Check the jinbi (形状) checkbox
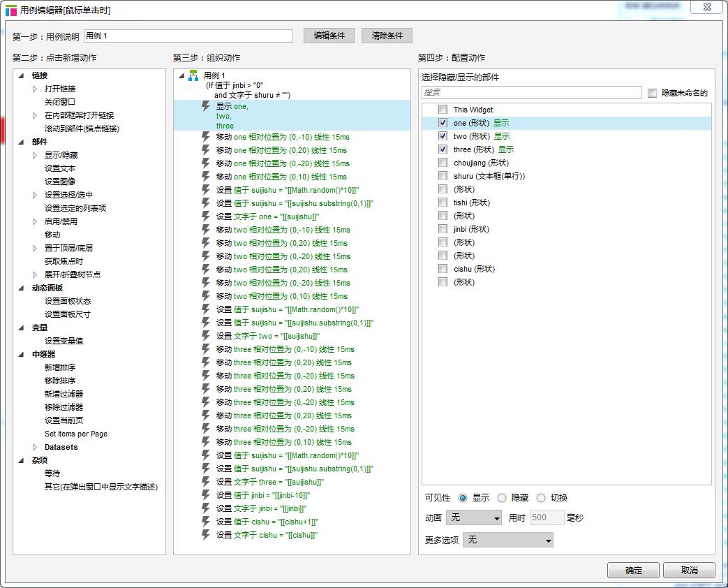The height and width of the screenshot is (588, 728). [443, 229]
